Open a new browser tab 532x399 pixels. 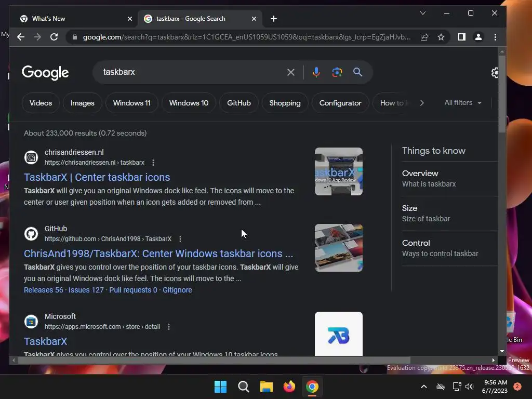(x=274, y=19)
